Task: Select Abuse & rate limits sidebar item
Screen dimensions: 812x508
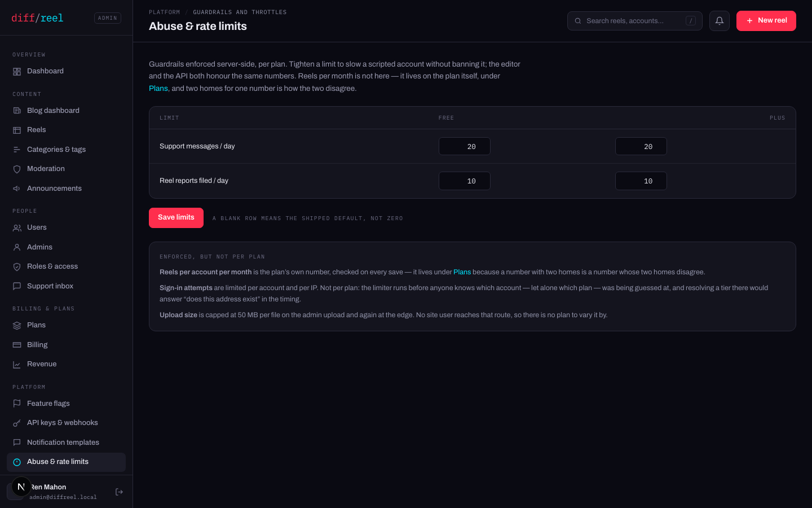Action: pyautogui.click(x=66, y=462)
